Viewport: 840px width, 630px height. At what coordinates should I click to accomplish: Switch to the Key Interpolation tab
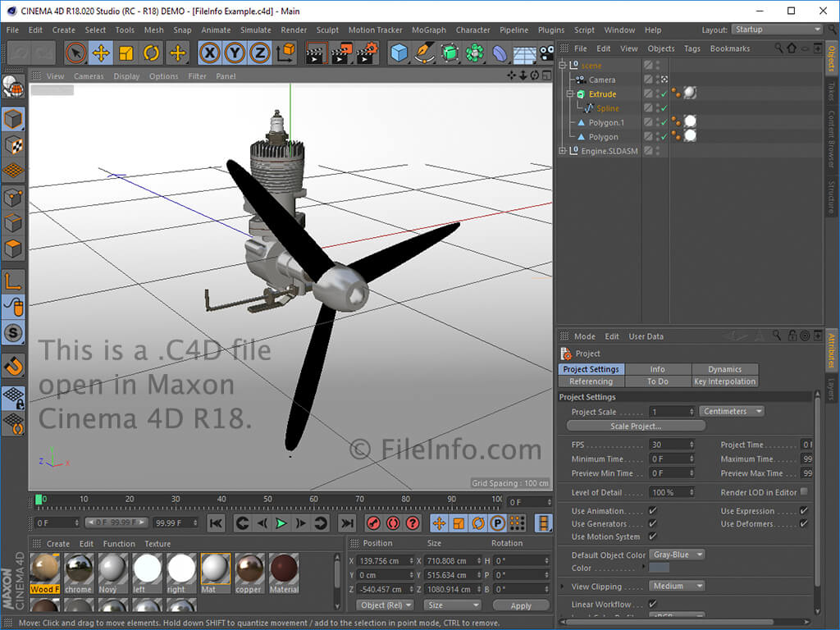[x=725, y=381]
